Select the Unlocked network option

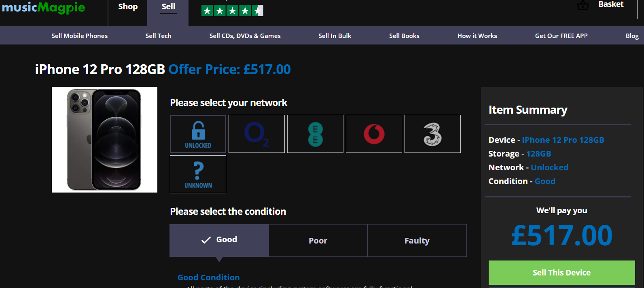click(x=198, y=134)
